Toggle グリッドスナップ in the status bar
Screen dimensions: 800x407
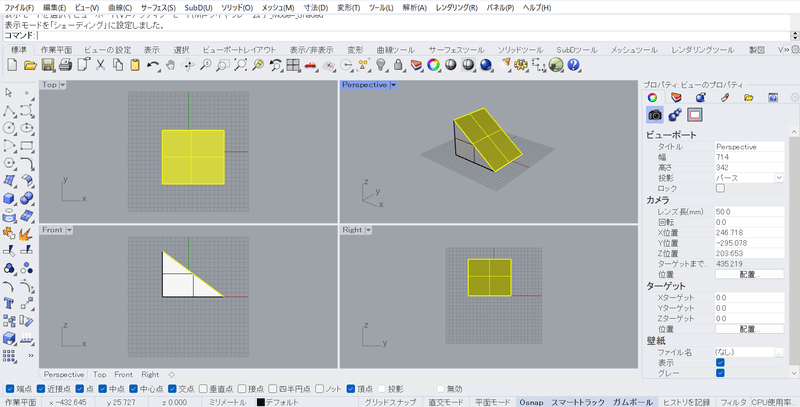[x=390, y=402]
